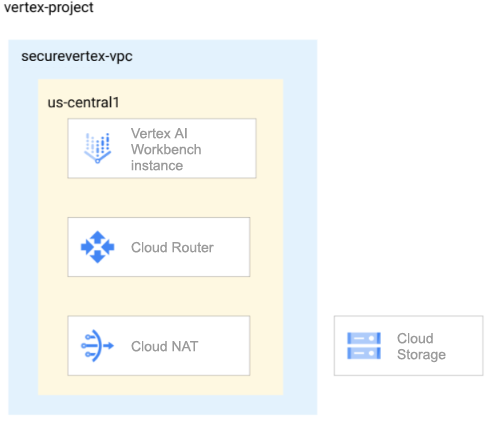Click the Cloud Storage icon
Viewport: 489px width, 424px height.
(x=364, y=346)
